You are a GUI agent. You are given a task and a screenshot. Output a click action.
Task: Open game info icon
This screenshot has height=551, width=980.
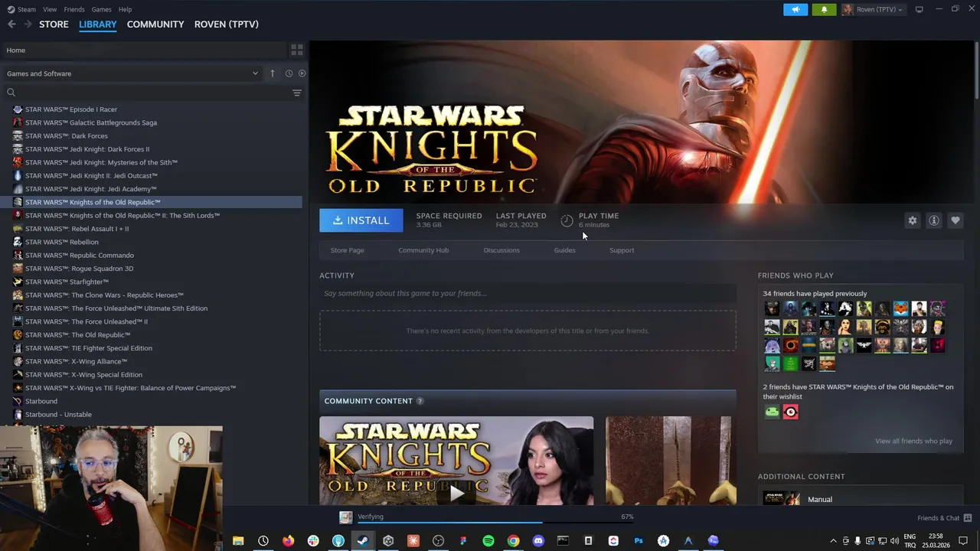934,220
